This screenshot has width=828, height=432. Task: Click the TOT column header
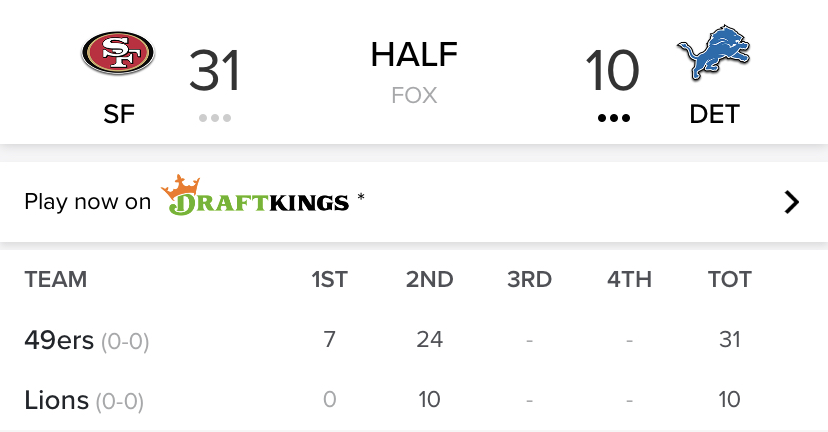(730, 279)
